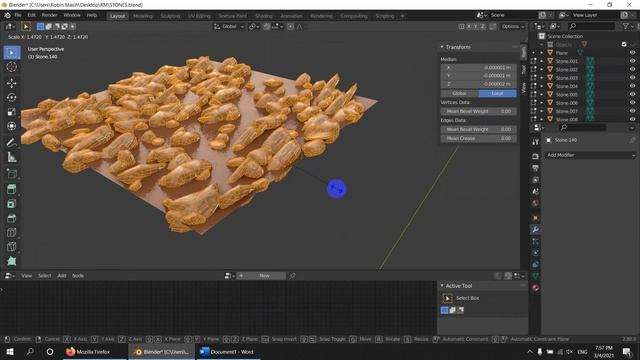Toggle proportional editing in viewport header
The width and height of the screenshot is (640, 360).
click(290, 27)
